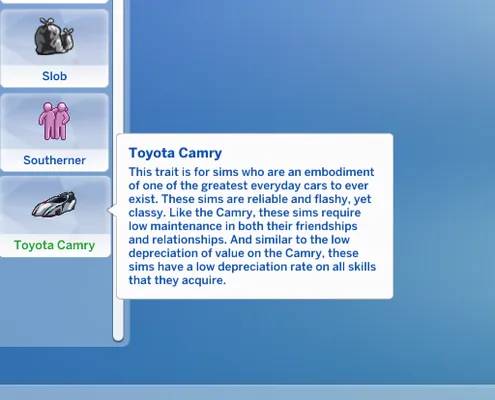Select the Slob trait garbage bag icon
This screenshot has width=495, height=400.
coord(54,36)
